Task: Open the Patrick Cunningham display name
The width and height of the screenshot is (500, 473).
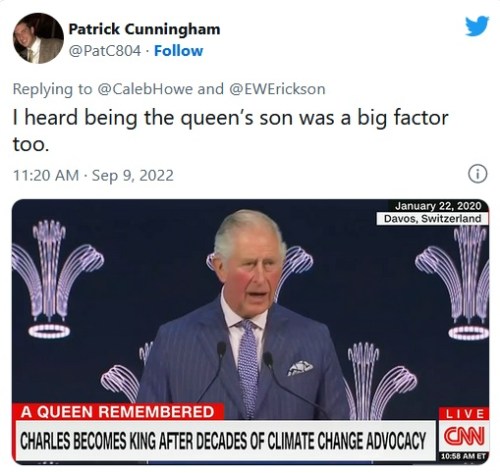Action: point(144,29)
